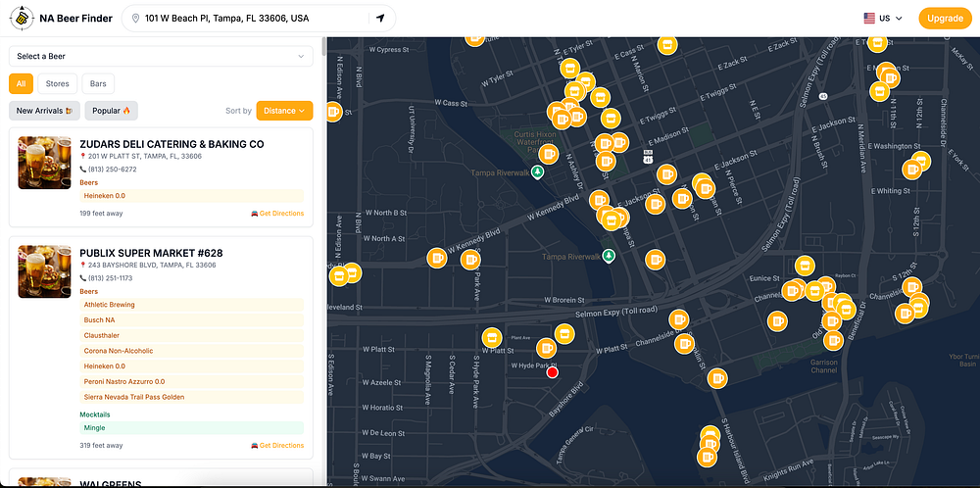This screenshot has width=980, height=488.
Task: Click the NA Beer Finder title
Action: 75,18
